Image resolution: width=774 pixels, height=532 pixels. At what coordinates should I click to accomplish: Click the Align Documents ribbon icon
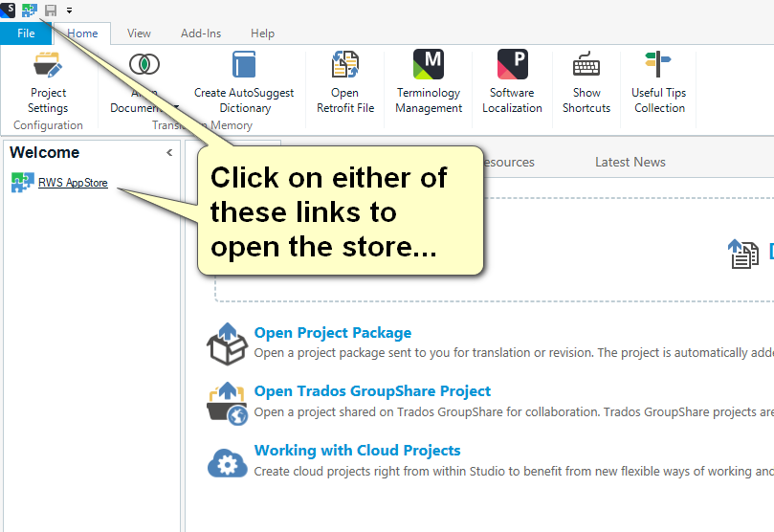144,64
